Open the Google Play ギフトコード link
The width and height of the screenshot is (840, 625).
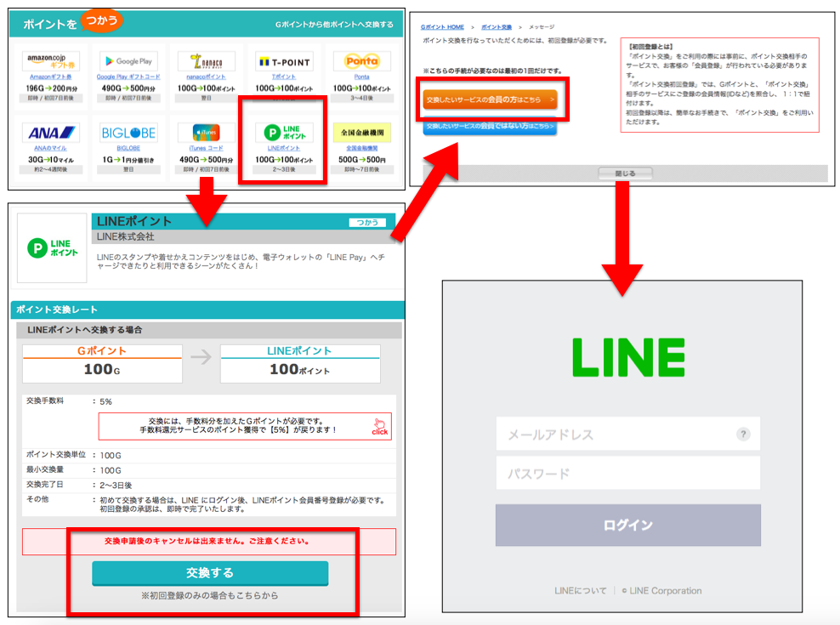tap(128, 77)
